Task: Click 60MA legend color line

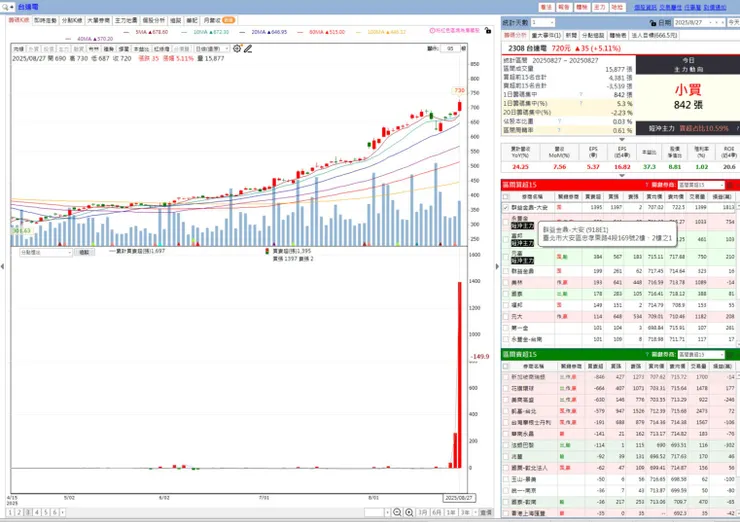Action: point(300,32)
